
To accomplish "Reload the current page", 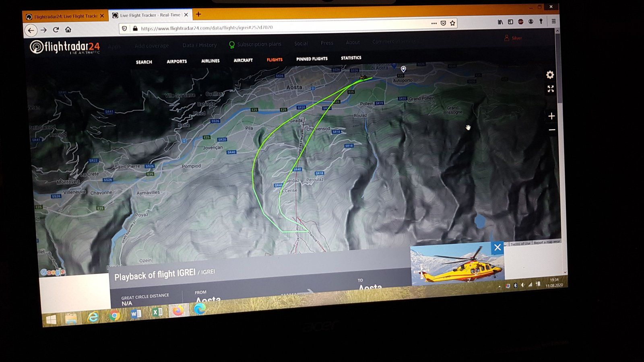I will [56, 30].
